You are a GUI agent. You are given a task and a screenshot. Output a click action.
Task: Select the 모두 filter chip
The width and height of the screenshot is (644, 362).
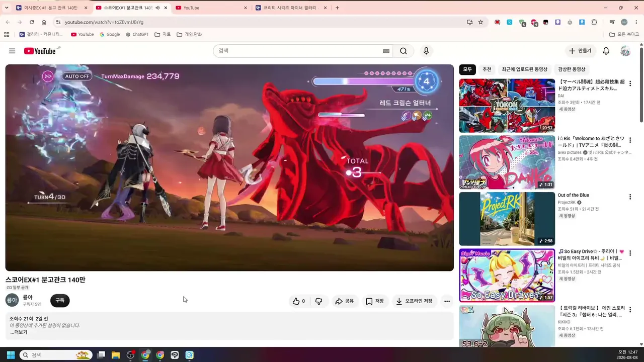pos(467,69)
